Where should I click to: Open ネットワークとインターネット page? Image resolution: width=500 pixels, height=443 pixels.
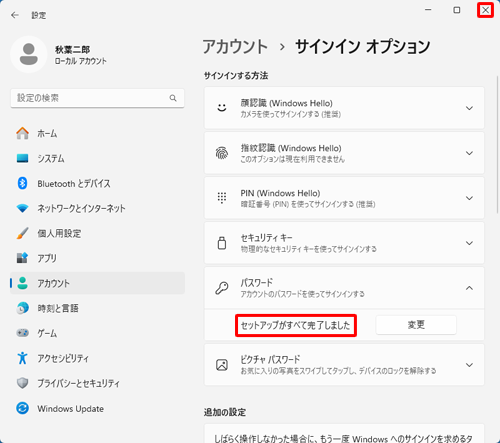coord(97,208)
